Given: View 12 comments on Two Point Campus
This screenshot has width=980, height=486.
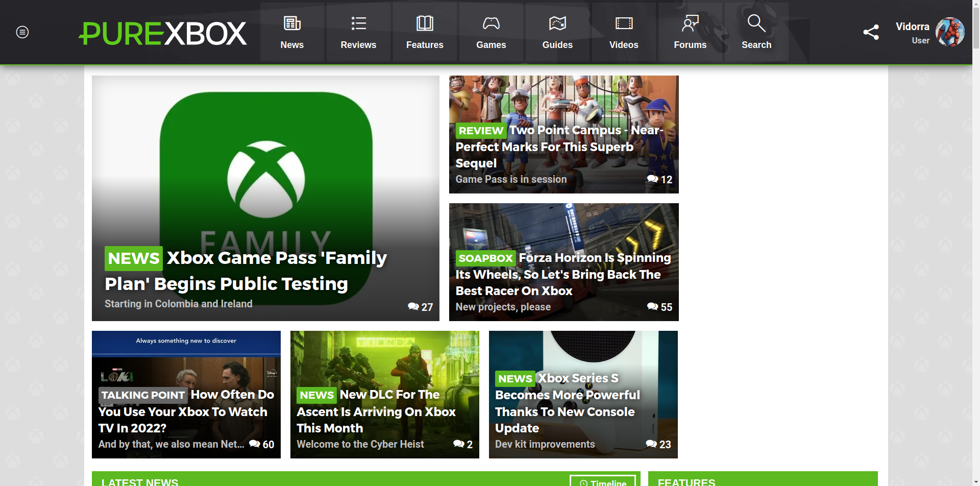Looking at the screenshot, I should [x=659, y=179].
